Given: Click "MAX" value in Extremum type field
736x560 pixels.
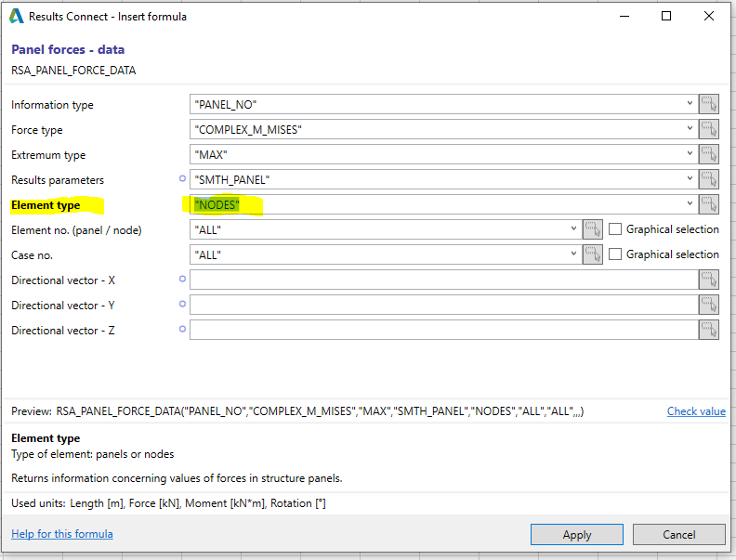Looking at the screenshot, I should [x=211, y=155].
